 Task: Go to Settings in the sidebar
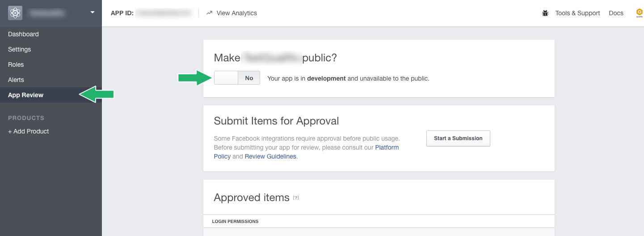tap(19, 49)
